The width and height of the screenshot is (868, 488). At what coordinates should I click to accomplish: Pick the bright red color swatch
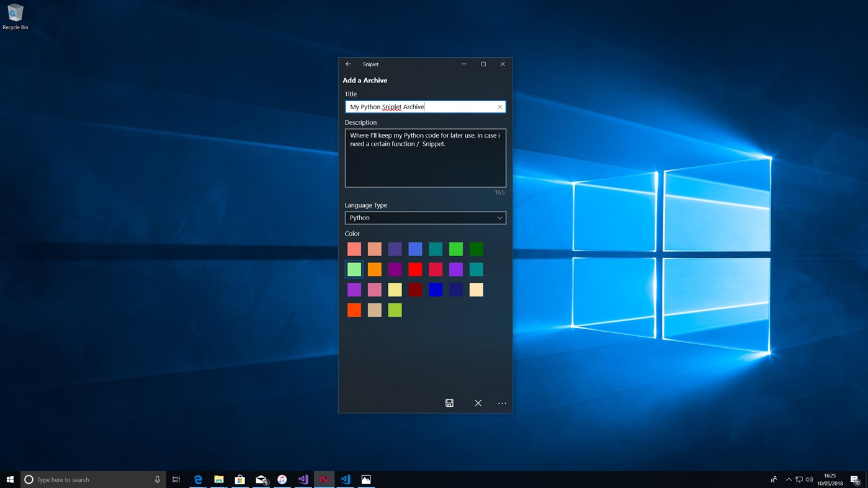[x=415, y=269]
